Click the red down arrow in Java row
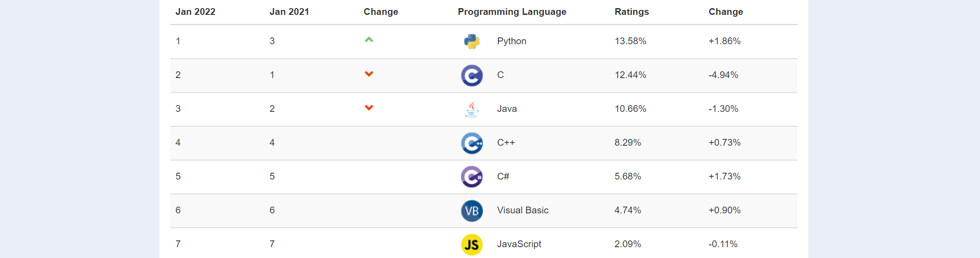Image resolution: width=980 pixels, height=258 pixels. tap(369, 108)
